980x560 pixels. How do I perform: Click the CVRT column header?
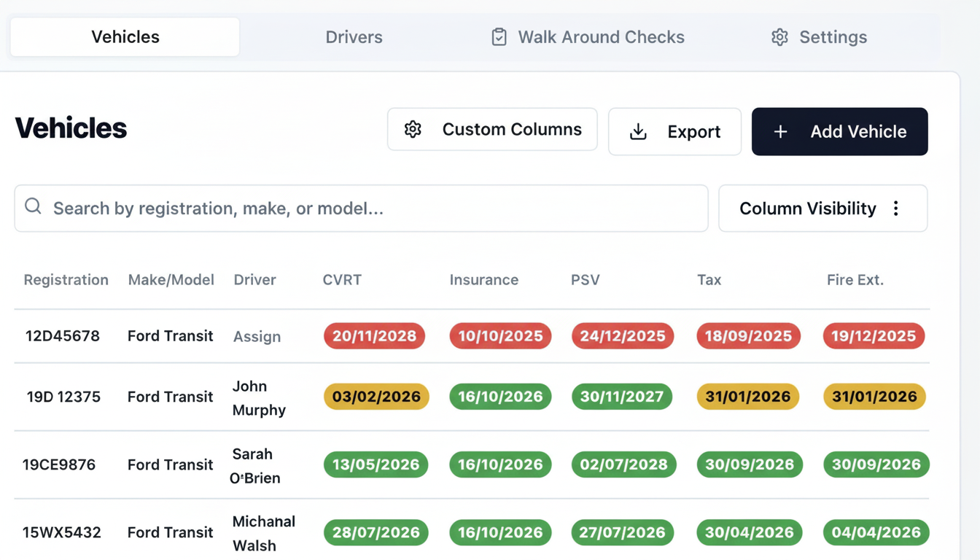(x=342, y=280)
